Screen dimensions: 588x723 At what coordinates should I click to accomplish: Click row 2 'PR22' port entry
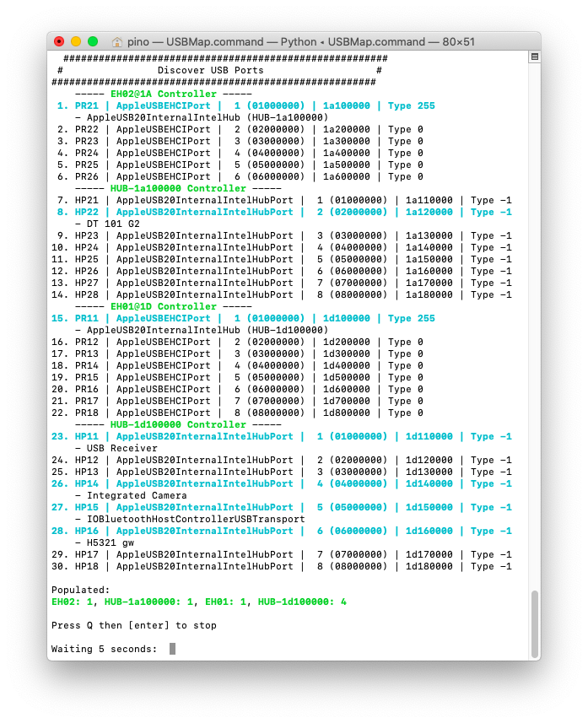240,130
